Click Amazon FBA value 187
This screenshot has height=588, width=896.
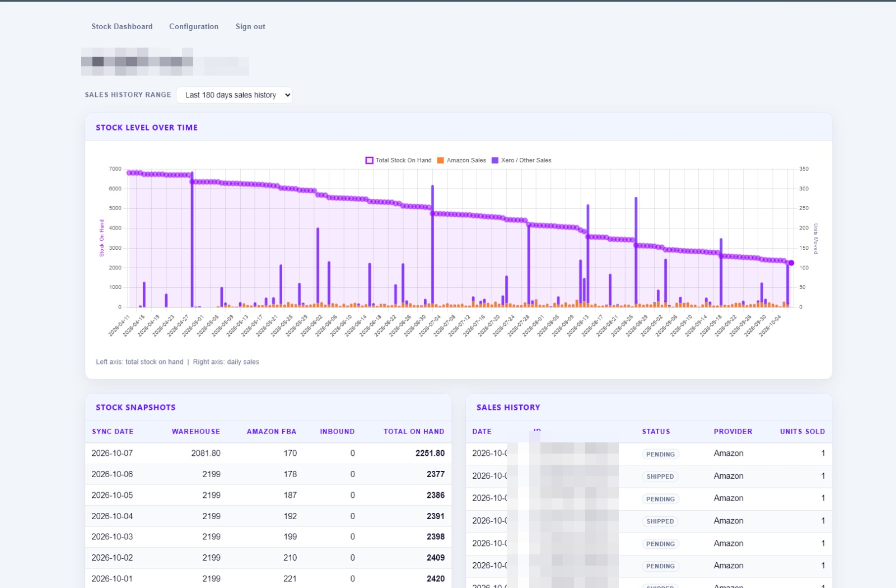[x=290, y=495]
